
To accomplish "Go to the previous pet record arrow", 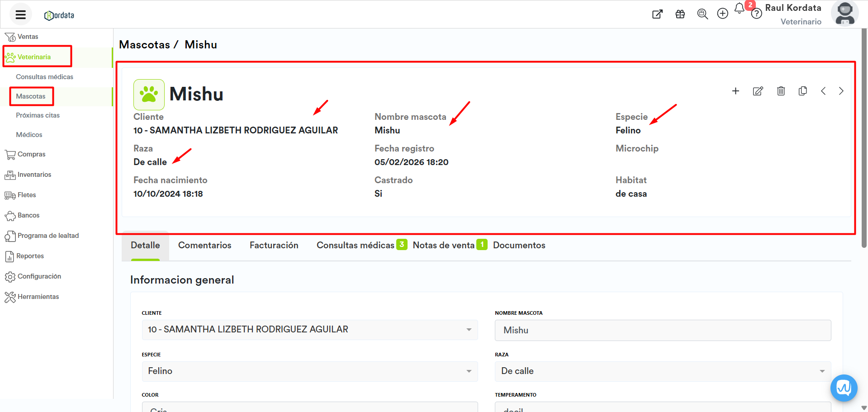I will click(x=823, y=91).
